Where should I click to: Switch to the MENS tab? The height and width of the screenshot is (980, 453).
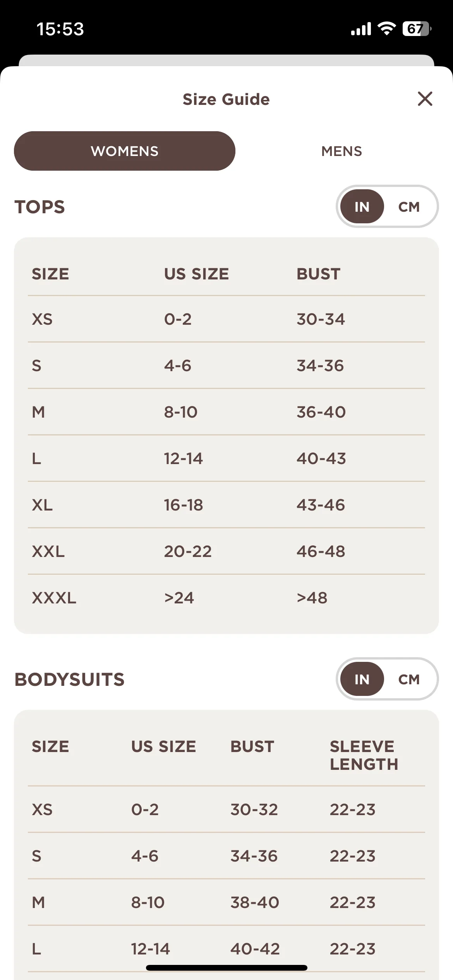tap(341, 151)
